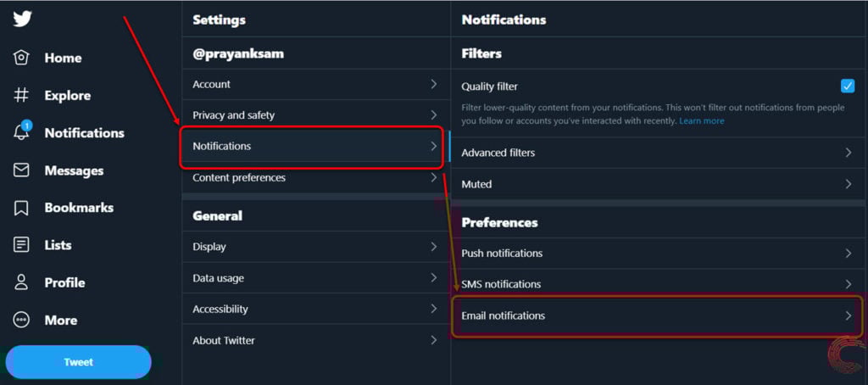Follow the Learn more link
This screenshot has height=385, width=868.
(701, 120)
